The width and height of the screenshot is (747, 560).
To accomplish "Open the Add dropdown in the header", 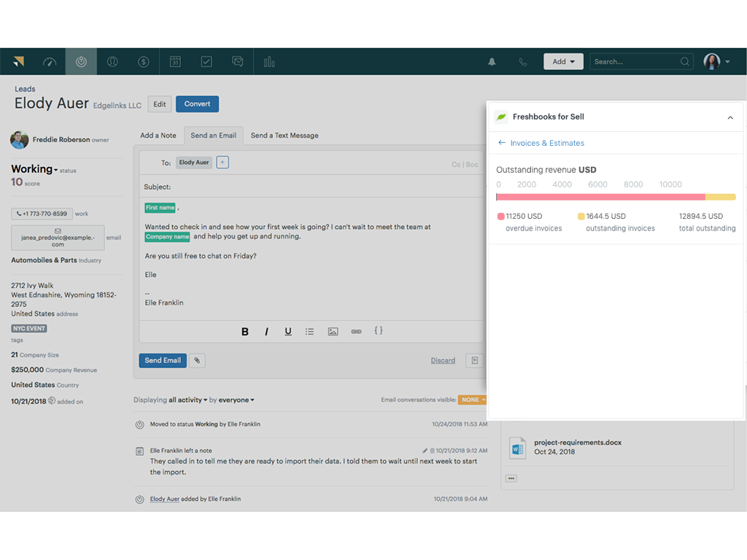I will pyautogui.click(x=562, y=62).
